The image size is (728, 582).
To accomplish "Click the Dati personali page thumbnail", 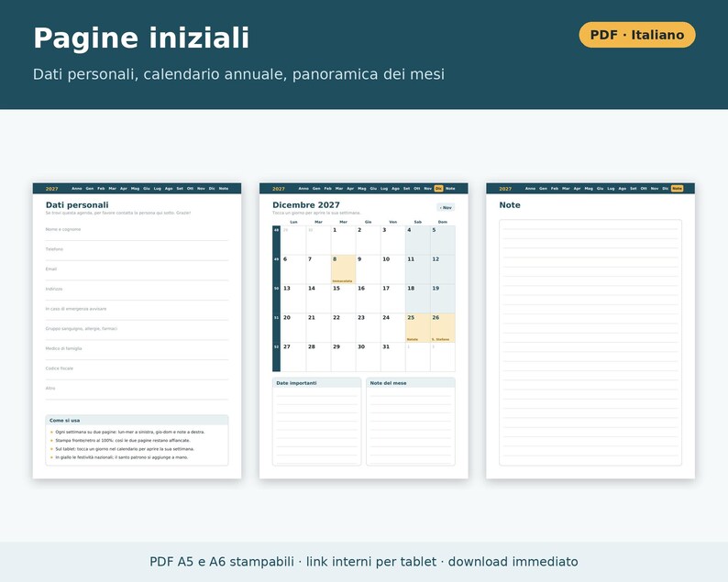I will (x=137, y=331).
